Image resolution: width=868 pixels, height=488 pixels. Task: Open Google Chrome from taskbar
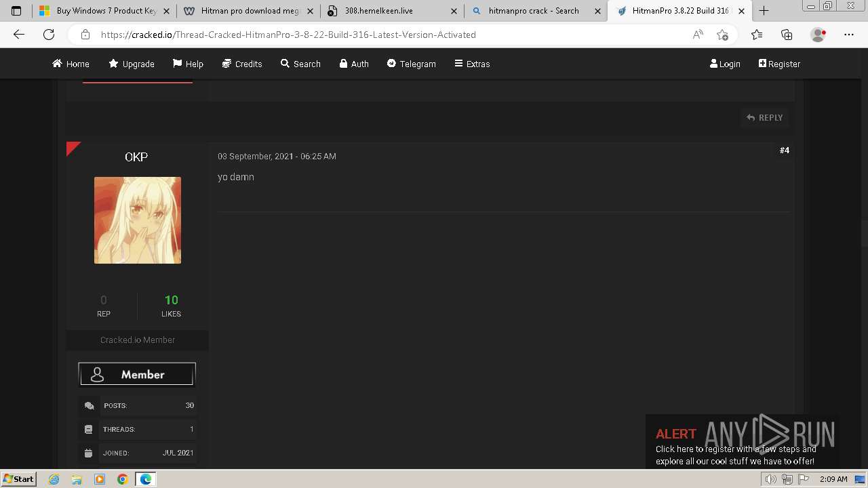122,479
